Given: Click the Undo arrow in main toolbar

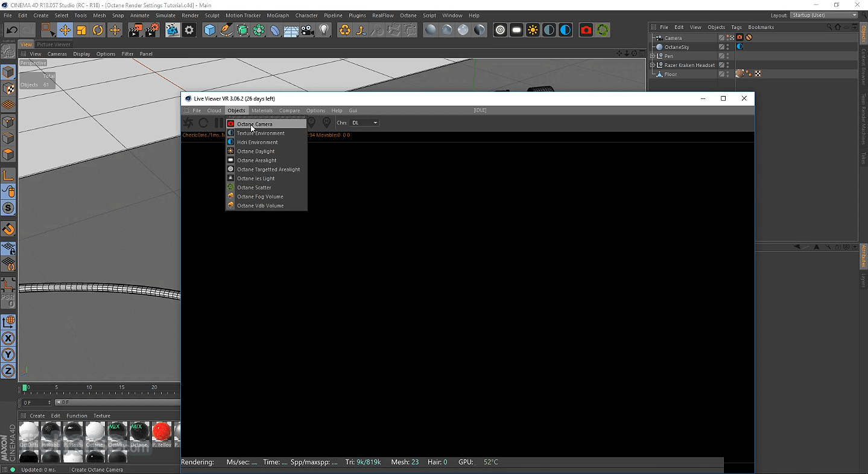Looking at the screenshot, I should point(12,30).
